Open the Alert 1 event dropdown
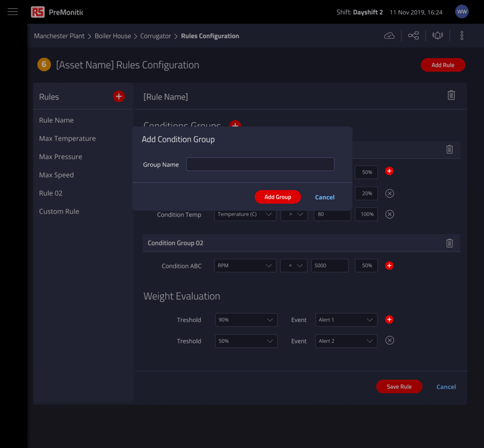This screenshot has height=448, width=484. (x=346, y=320)
